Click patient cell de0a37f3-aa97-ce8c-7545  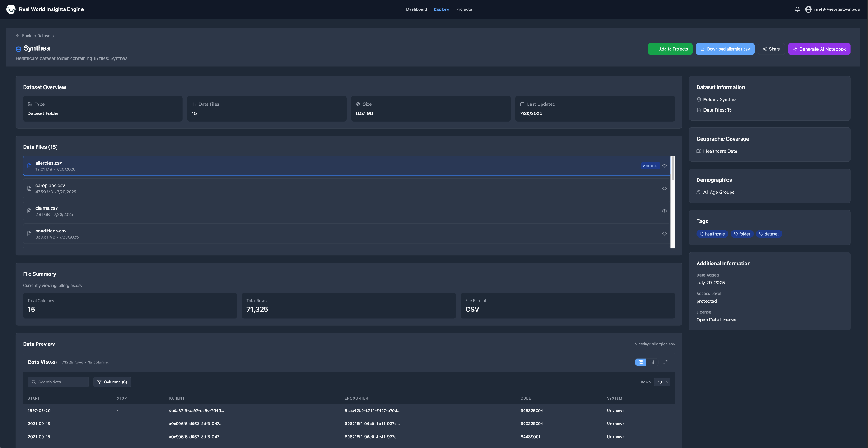coord(196,411)
